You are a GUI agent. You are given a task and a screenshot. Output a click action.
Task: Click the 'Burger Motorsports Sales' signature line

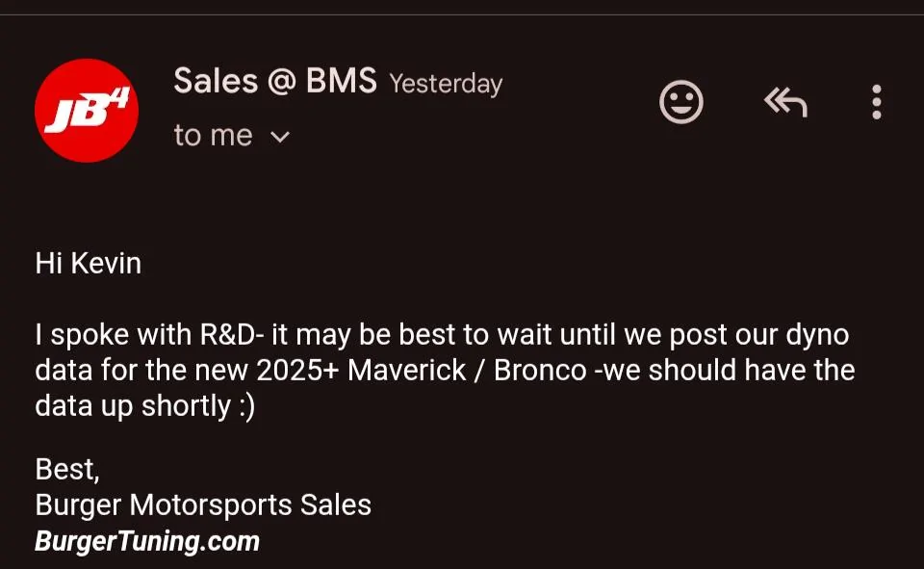click(x=203, y=504)
